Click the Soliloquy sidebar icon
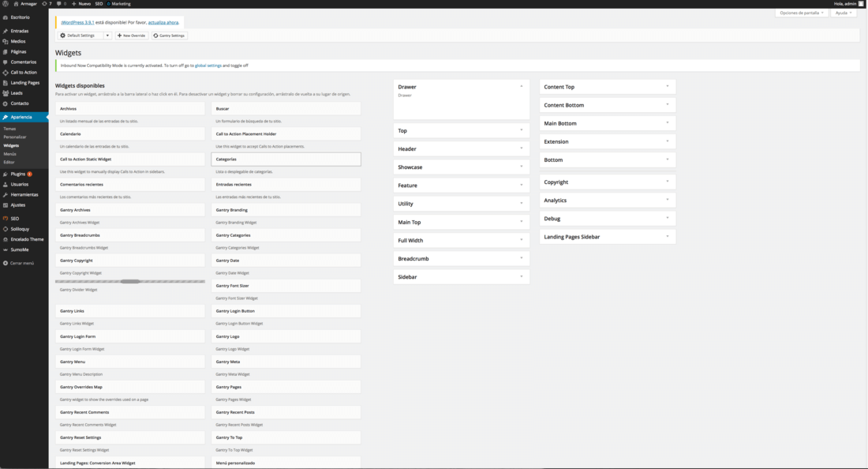Image resolution: width=868 pixels, height=469 pixels. pyautogui.click(x=5, y=229)
